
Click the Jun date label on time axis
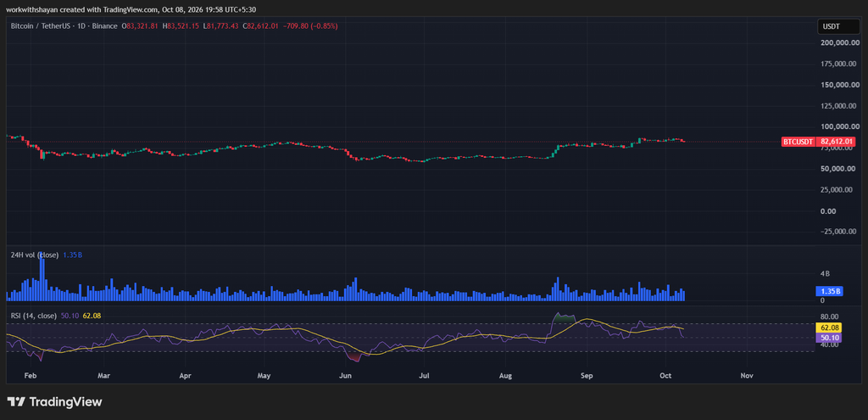pyautogui.click(x=346, y=376)
